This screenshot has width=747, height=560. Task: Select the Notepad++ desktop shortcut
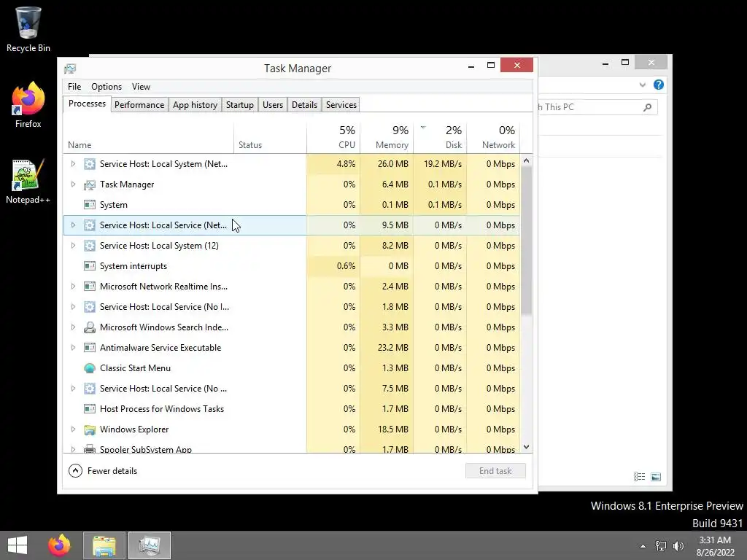click(x=28, y=182)
